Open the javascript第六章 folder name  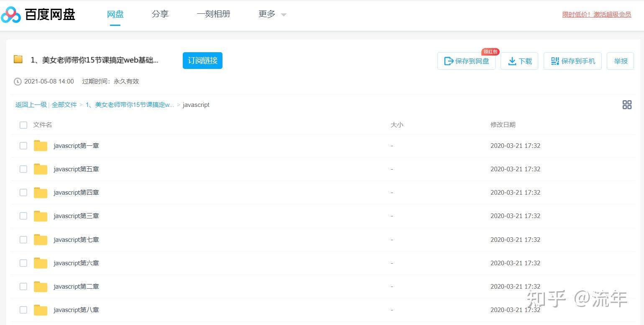(x=76, y=263)
